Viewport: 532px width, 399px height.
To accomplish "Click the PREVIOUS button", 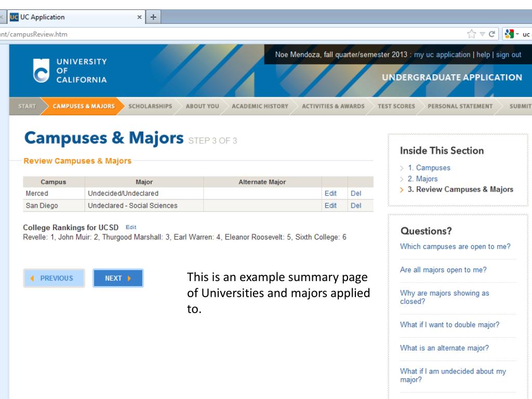I will pos(54,278).
